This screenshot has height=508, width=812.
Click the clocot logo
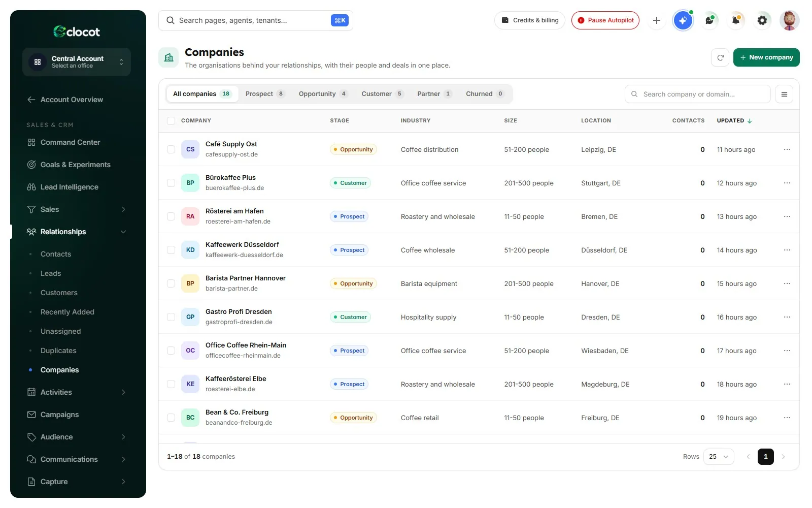click(77, 31)
